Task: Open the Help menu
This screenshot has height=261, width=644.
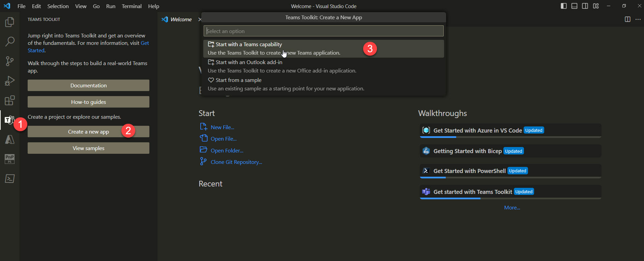Action: pyautogui.click(x=153, y=6)
